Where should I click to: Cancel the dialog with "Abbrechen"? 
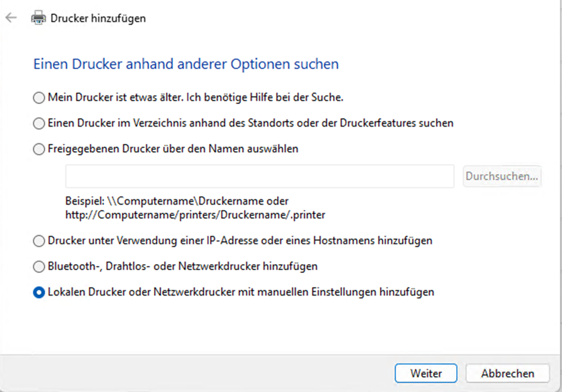click(x=507, y=374)
